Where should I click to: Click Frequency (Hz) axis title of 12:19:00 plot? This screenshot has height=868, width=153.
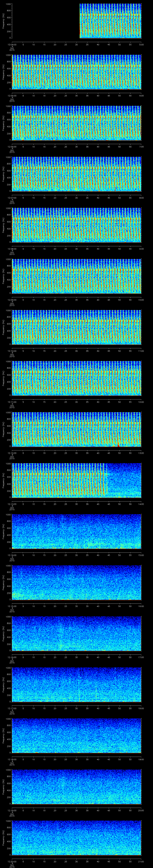3,787
